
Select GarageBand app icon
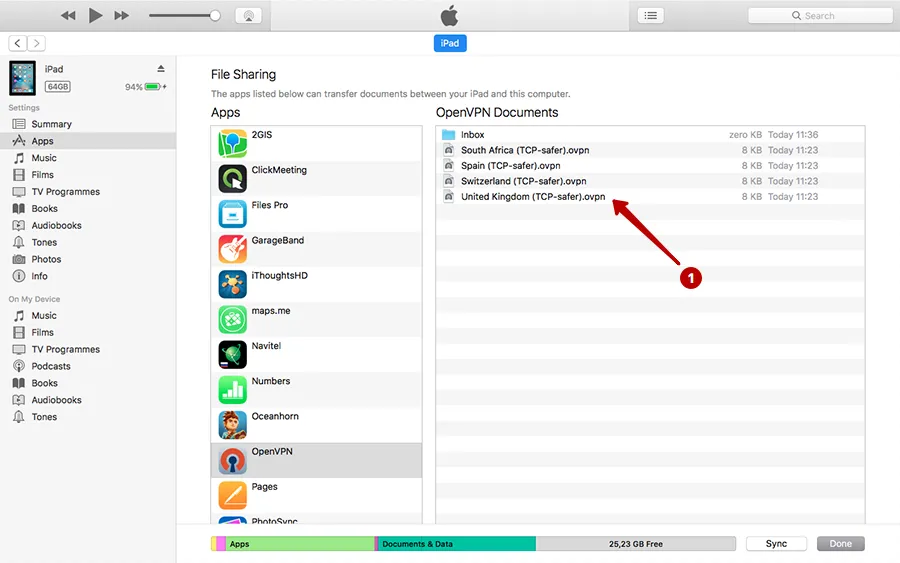click(232, 249)
